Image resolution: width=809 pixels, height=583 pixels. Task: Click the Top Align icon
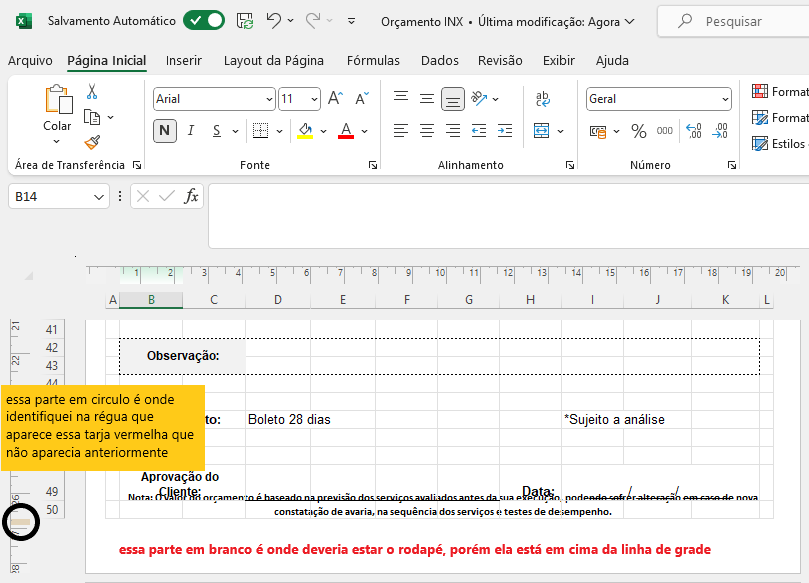401,97
